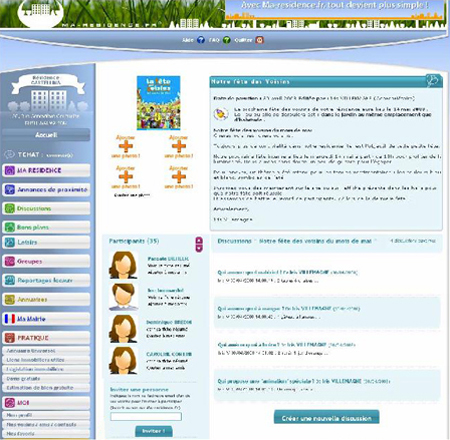The height and width of the screenshot is (440, 450).
Task: Select the Ma Mairie French flag icon
Action: coord(9,319)
